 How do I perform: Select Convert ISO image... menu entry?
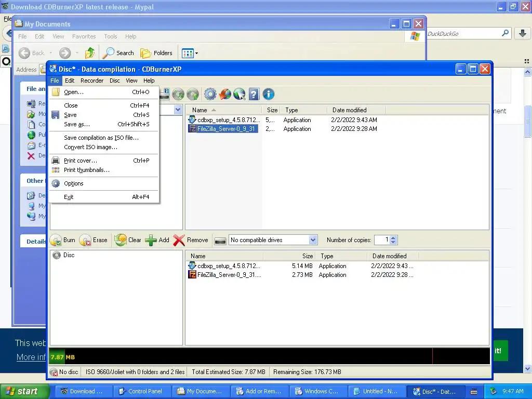point(104,147)
